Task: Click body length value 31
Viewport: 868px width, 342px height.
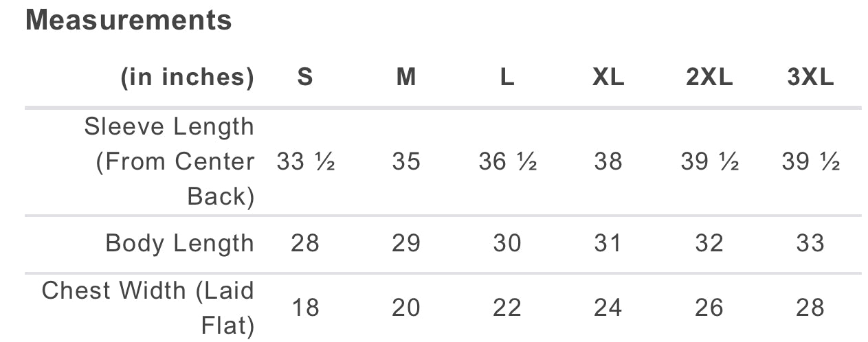Action: pyautogui.click(x=608, y=243)
